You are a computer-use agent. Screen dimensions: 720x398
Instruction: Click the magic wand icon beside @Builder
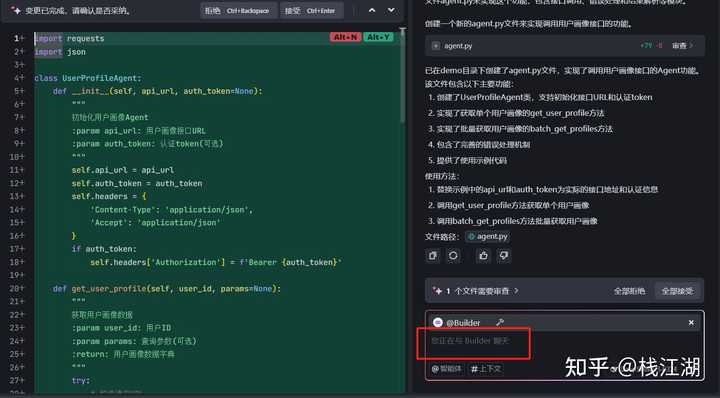[x=500, y=322]
